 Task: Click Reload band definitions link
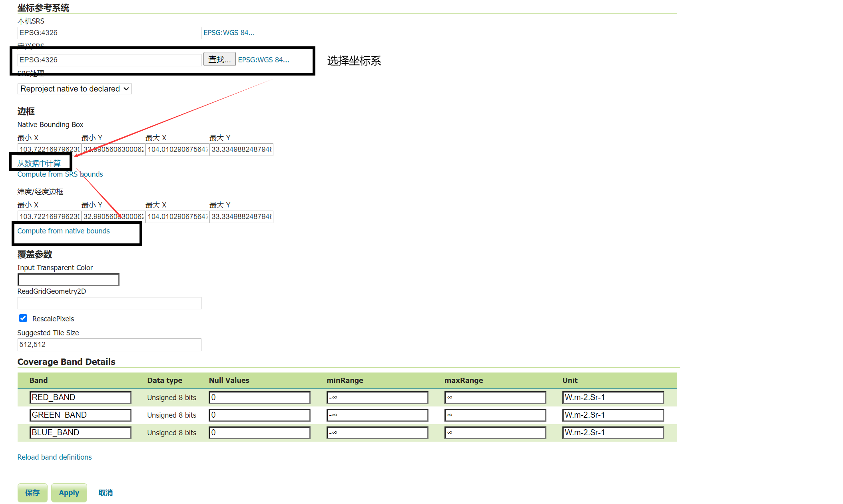54,457
